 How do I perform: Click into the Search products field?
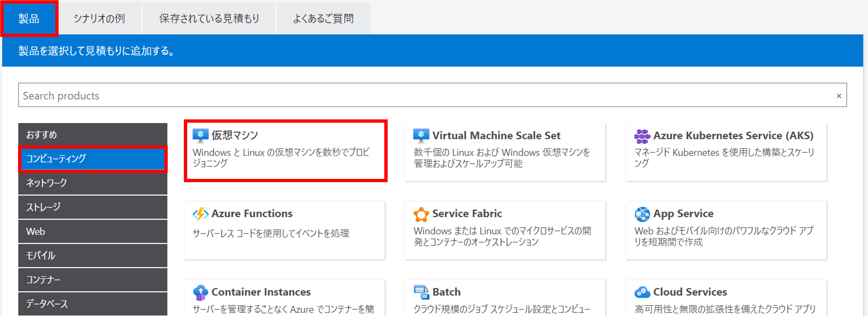pos(404,95)
